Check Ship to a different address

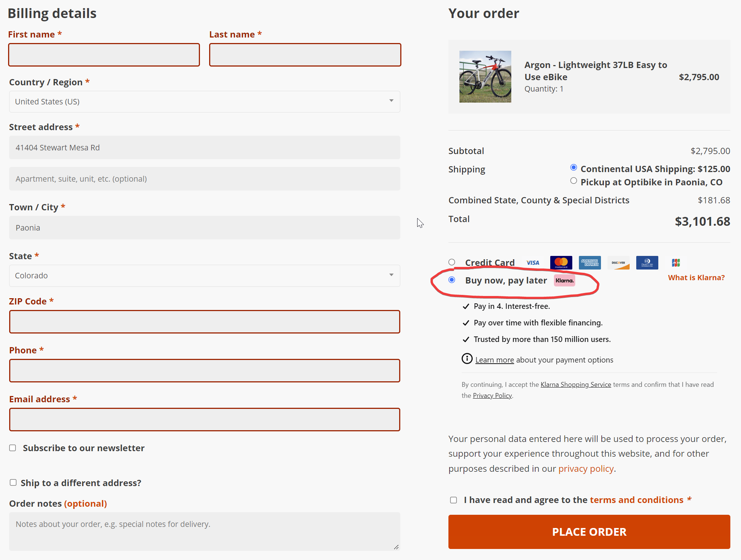point(13,482)
